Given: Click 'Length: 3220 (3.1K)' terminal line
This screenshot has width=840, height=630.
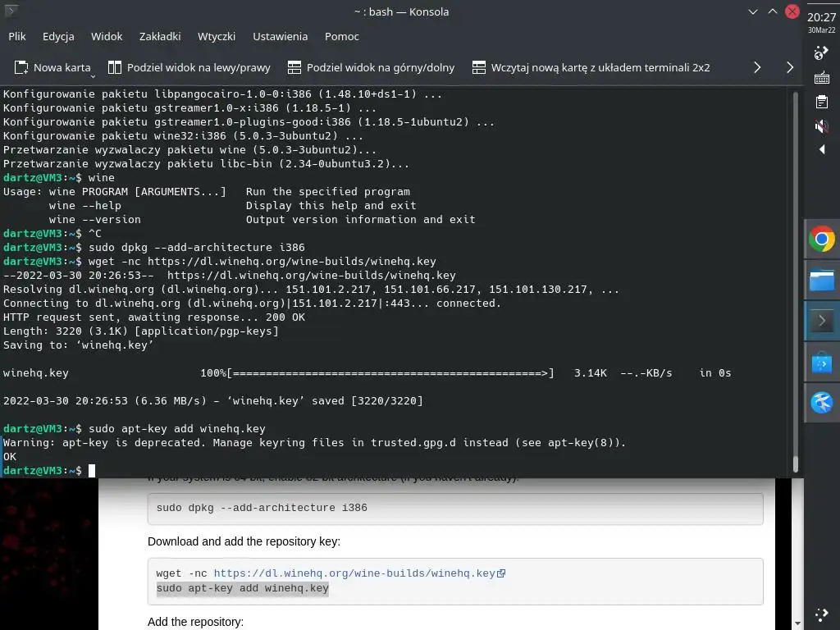Looking at the screenshot, I should click(141, 331).
